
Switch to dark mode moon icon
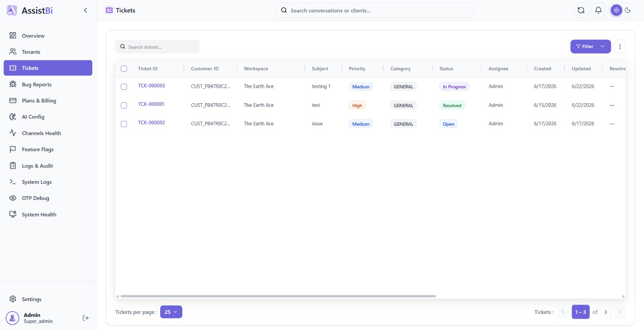point(628,10)
